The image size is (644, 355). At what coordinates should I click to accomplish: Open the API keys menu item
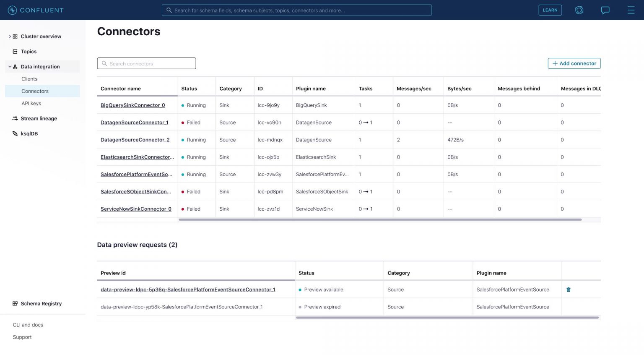(31, 103)
